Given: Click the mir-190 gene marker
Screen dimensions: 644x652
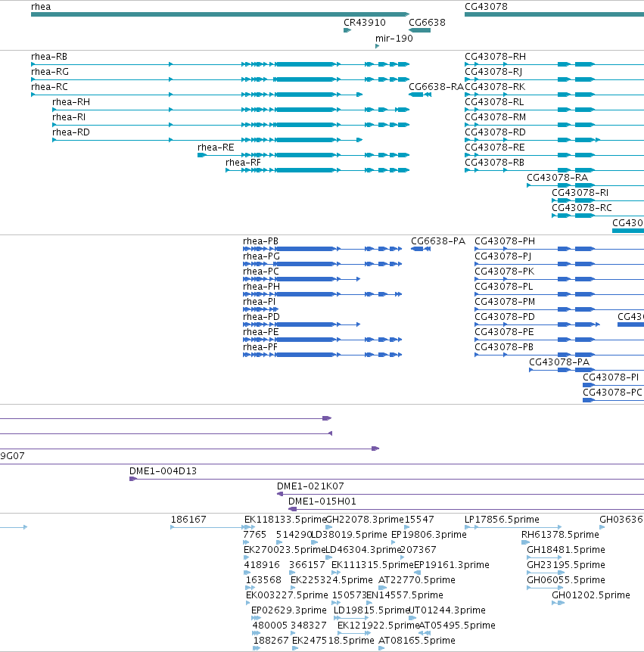Looking at the screenshot, I should (377, 46).
